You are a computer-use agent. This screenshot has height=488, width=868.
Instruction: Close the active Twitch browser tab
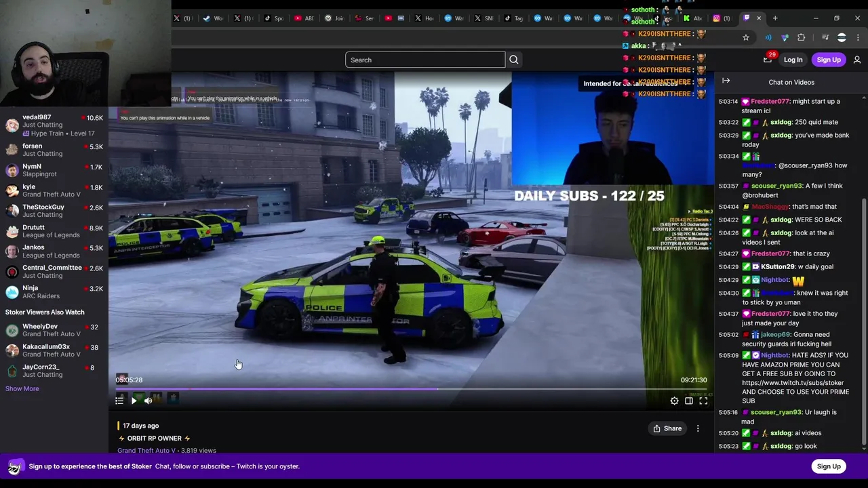point(759,18)
